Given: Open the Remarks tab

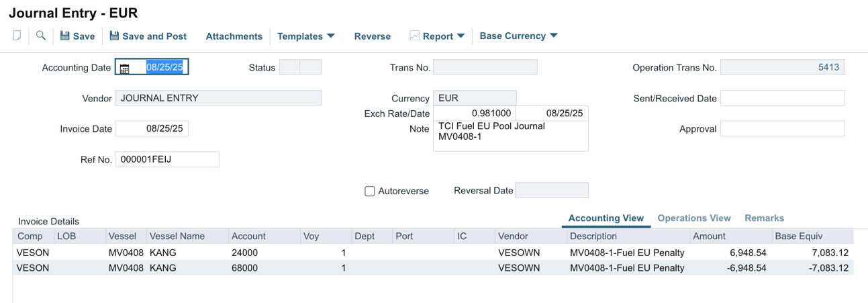Looking at the screenshot, I should click(764, 218).
